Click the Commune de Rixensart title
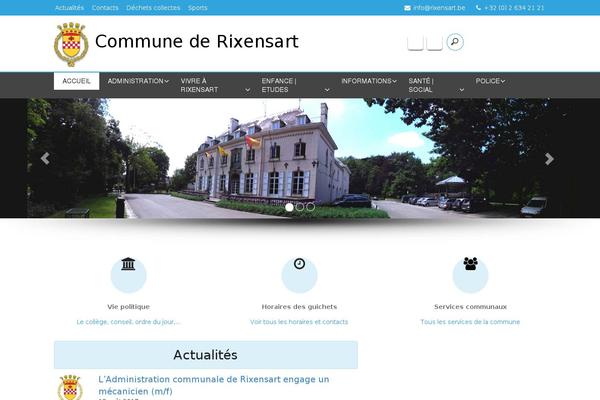This screenshot has width=600, height=400. [197, 41]
